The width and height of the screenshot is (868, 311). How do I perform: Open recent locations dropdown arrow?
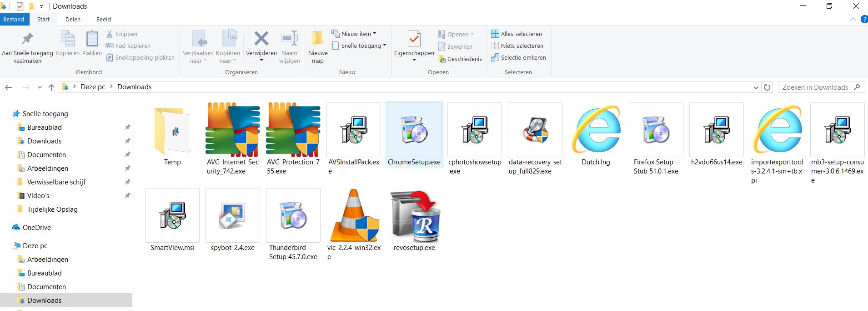pyautogui.click(x=40, y=87)
